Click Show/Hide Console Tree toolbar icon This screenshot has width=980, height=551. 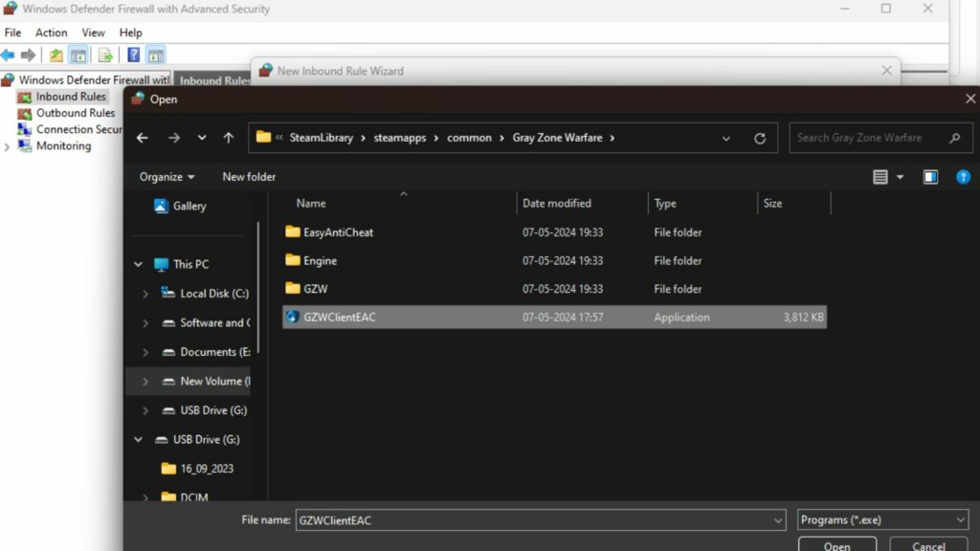78,55
